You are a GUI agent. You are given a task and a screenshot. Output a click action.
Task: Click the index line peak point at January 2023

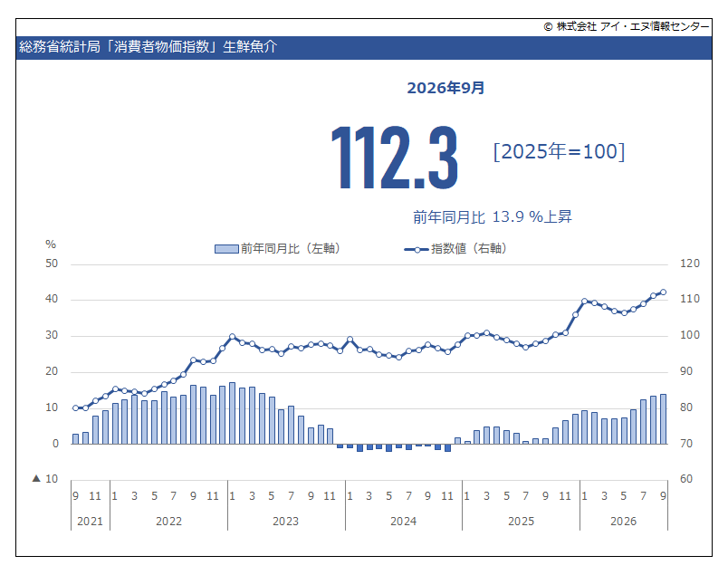[x=232, y=336]
